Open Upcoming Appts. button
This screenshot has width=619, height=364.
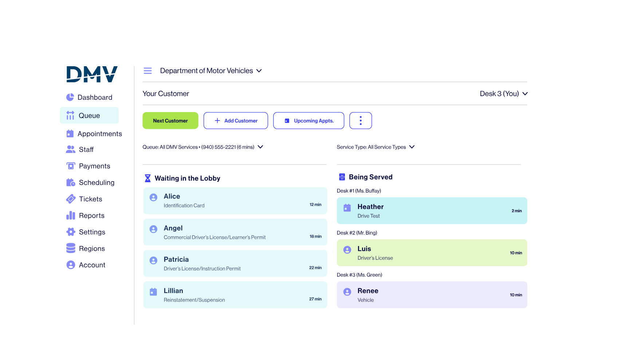click(309, 120)
